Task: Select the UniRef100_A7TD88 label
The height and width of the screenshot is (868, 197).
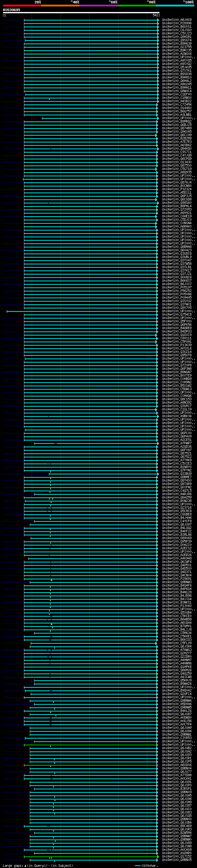Action: (176, 775)
